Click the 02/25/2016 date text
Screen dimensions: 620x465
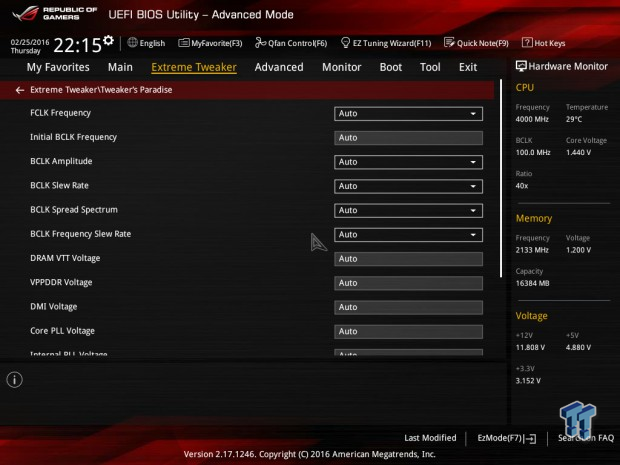pyautogui.click(x=30, y=42)
